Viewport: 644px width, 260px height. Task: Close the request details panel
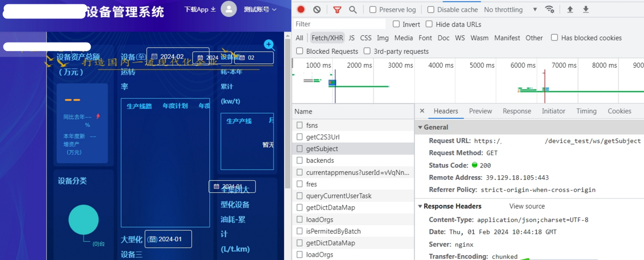(x=422, y=111)
